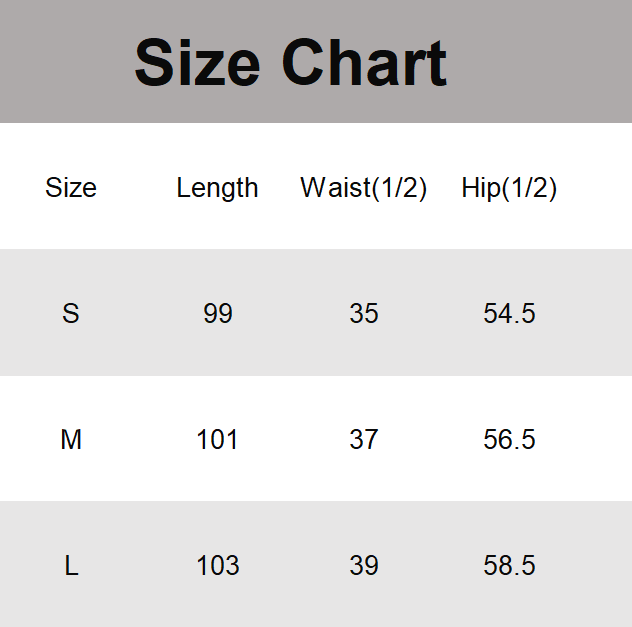632x627 pixels.
Task: Select hip value 54.5
Action: pos(509,314)
